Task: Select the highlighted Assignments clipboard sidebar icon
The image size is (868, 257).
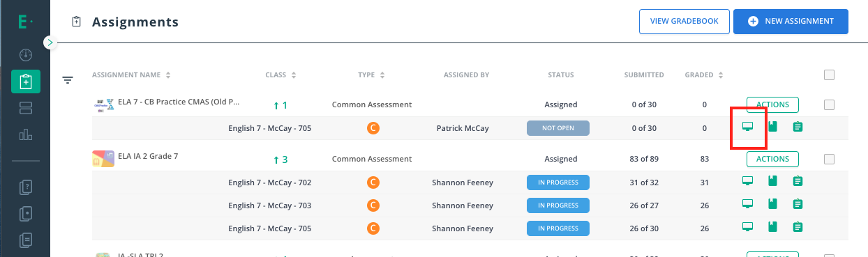Action: coord(25,81)
